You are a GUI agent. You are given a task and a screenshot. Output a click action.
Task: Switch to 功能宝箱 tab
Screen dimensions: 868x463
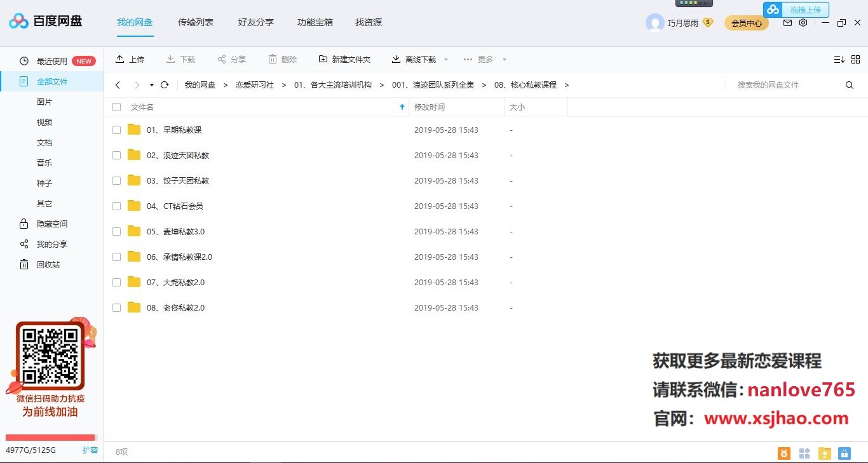315,22
